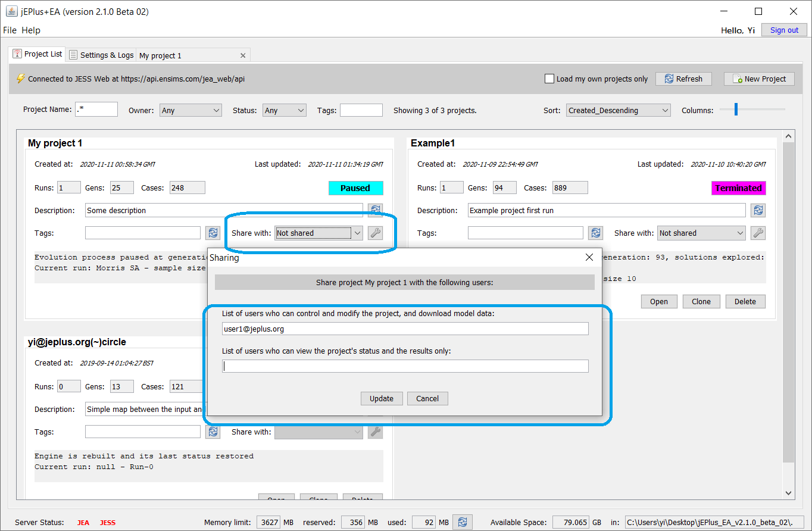
Task: Click Cases value 248 in My project 1
Action: 188,188
